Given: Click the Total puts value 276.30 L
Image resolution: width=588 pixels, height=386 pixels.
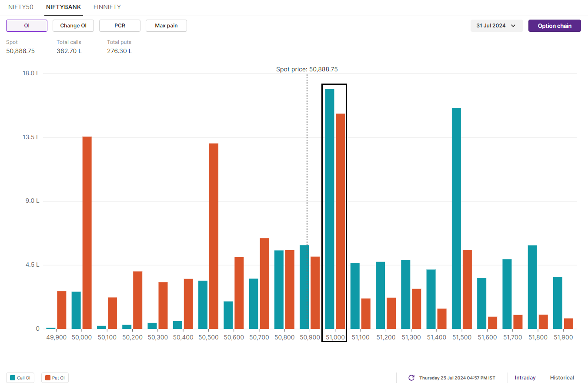Looking at the screenshot, I should pos(120,51).
